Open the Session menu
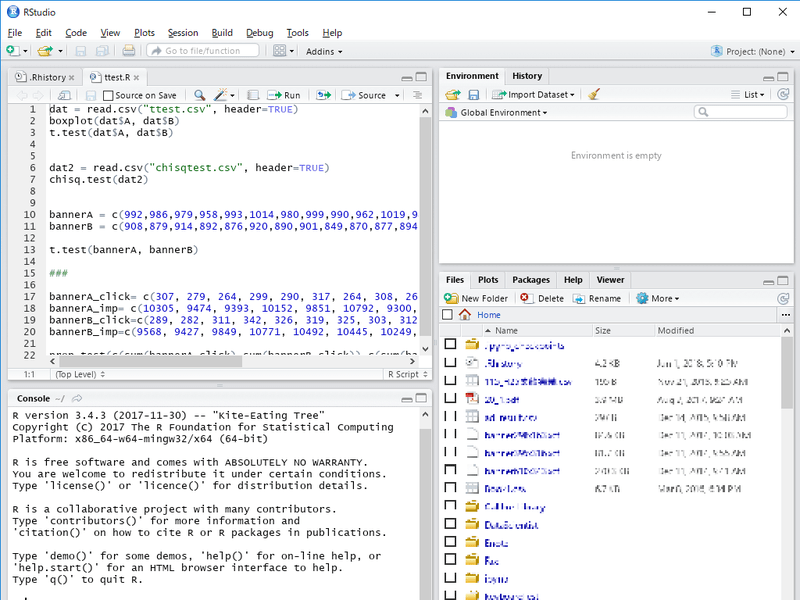Image resolution: width=800 pixels, height=600 pixels. pos(182,33)
